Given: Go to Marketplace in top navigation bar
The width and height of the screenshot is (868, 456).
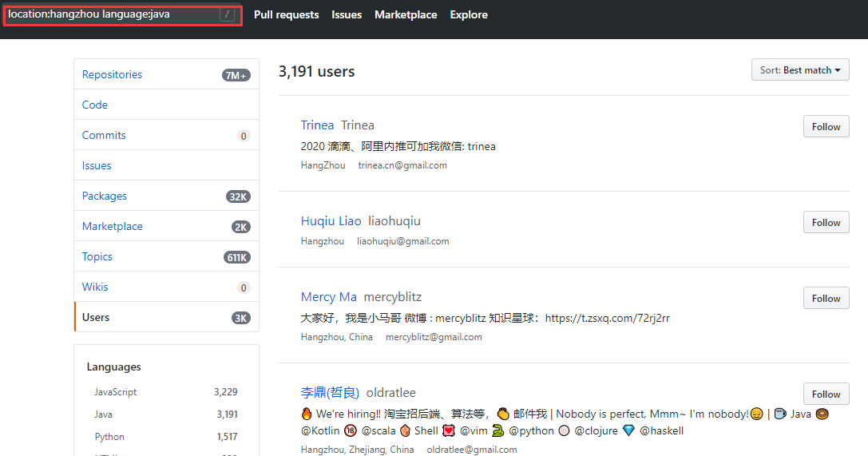Looking at the screenshot, I should click(x=406, y=15).
